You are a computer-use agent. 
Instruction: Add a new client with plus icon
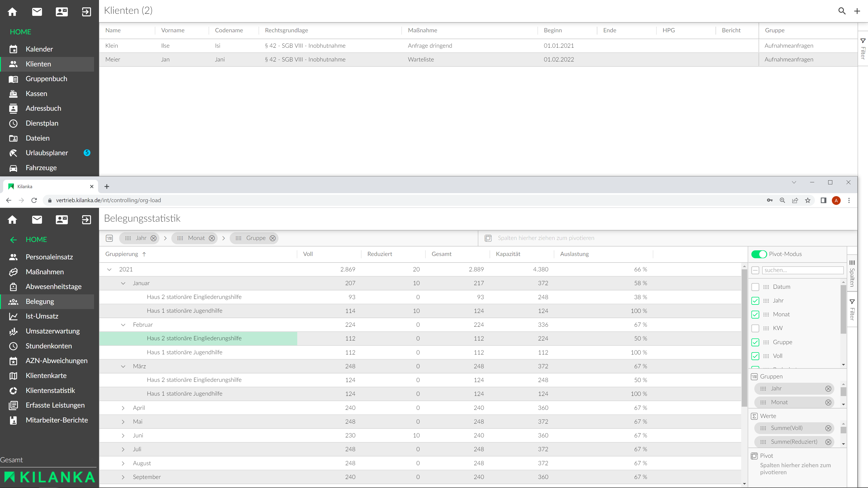[x=857, y=11]
